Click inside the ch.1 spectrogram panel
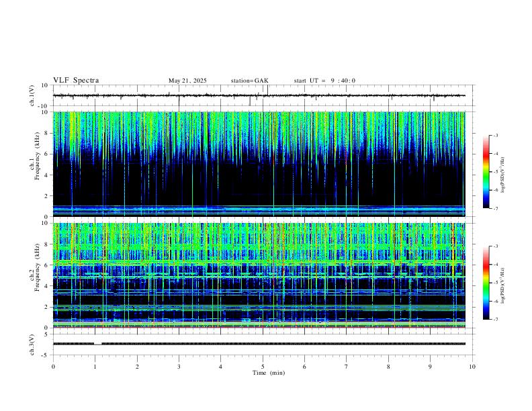Screen dimensions: 532x411 click(x=259, y=164)
